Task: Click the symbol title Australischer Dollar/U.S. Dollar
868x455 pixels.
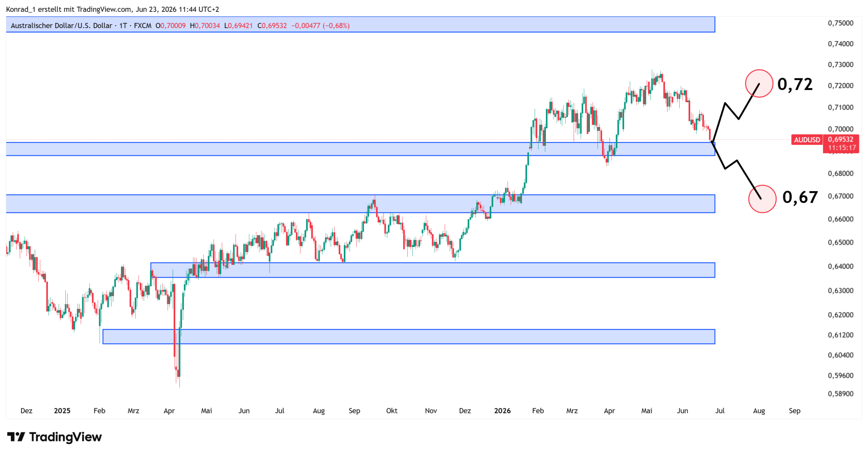Action: coord(61,26)
